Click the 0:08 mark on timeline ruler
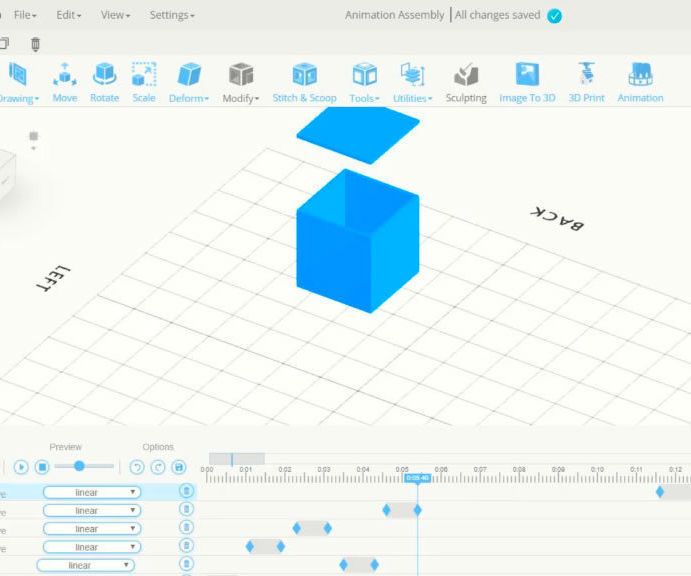The image size is (691, 576). coord(519,469)
